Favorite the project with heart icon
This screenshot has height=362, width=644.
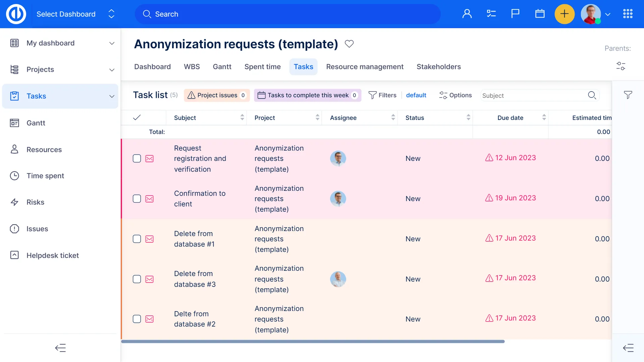point(349,44)
